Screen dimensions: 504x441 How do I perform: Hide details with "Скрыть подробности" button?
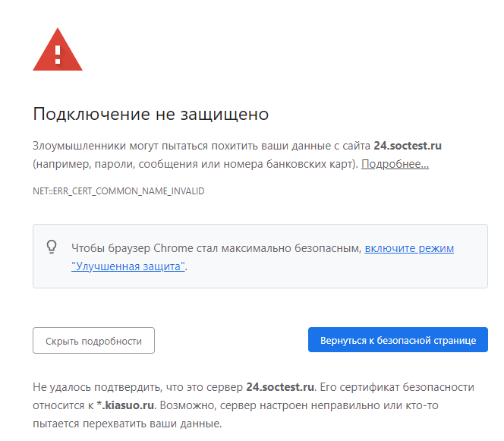coord(93,341)
